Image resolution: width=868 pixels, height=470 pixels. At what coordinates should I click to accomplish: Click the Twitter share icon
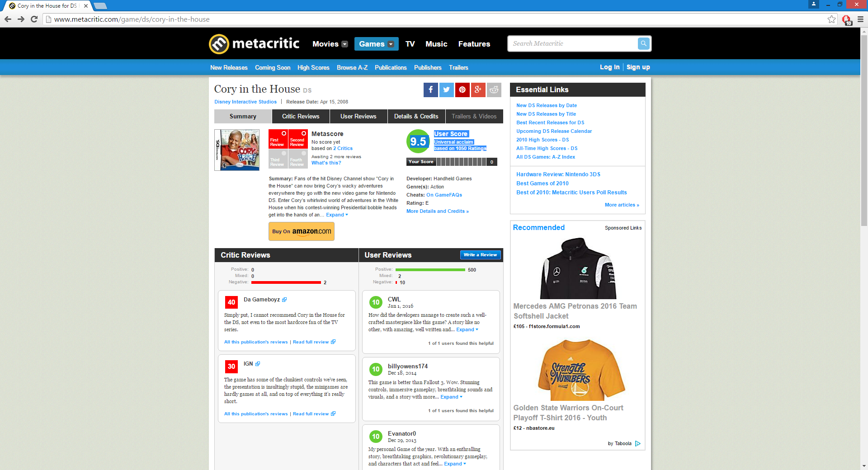point(446,90)
